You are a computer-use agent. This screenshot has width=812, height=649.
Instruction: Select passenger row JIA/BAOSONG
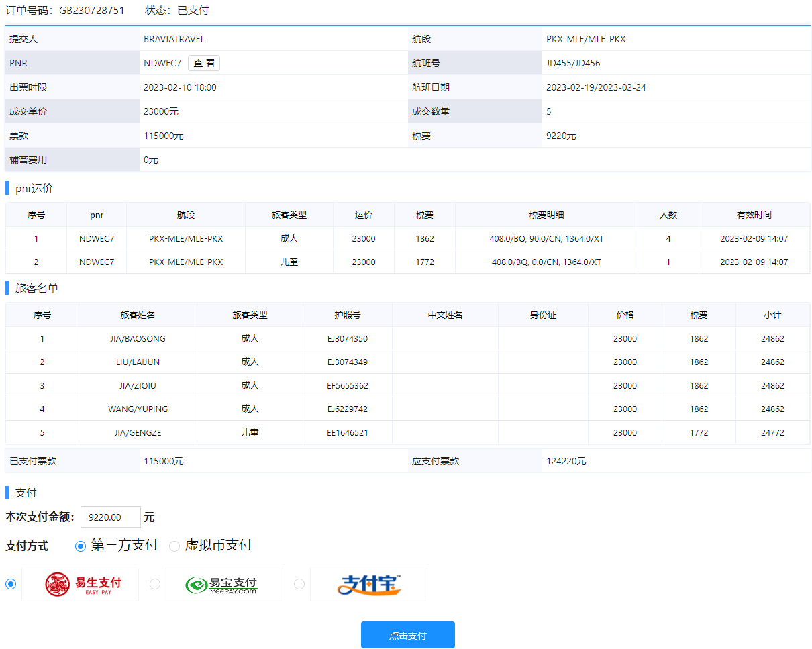pos(138,339)
